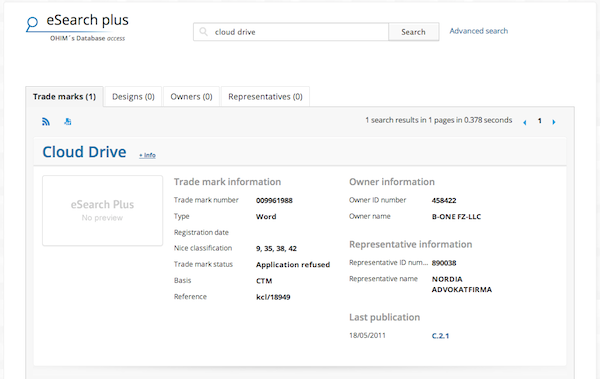
Task: Expand the + info link
Action: 147,155
